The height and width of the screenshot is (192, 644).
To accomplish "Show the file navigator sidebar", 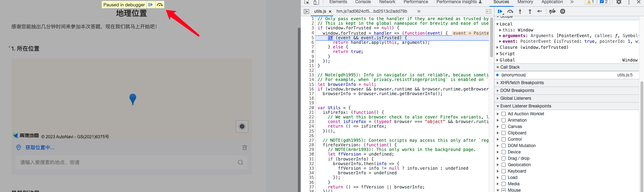I will pos(306,11).
